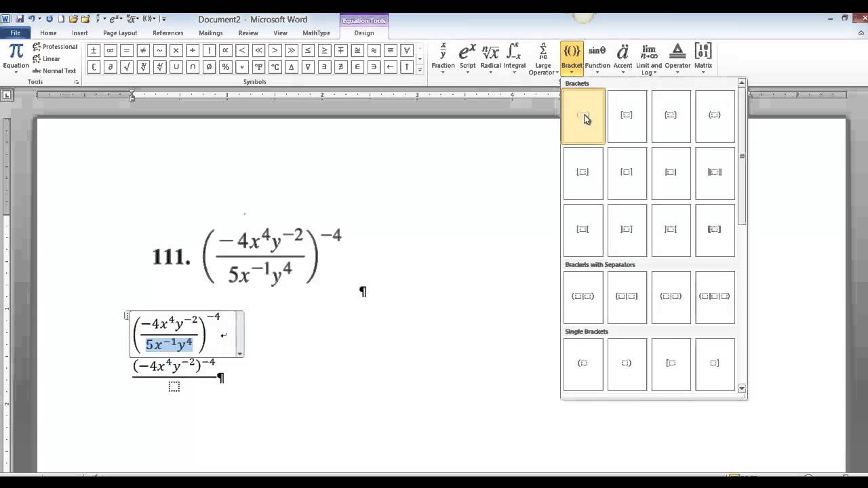The width and height of the screenshot is (868, 488).
Task: Insert the plus-minus symbol
Action: 93,50
